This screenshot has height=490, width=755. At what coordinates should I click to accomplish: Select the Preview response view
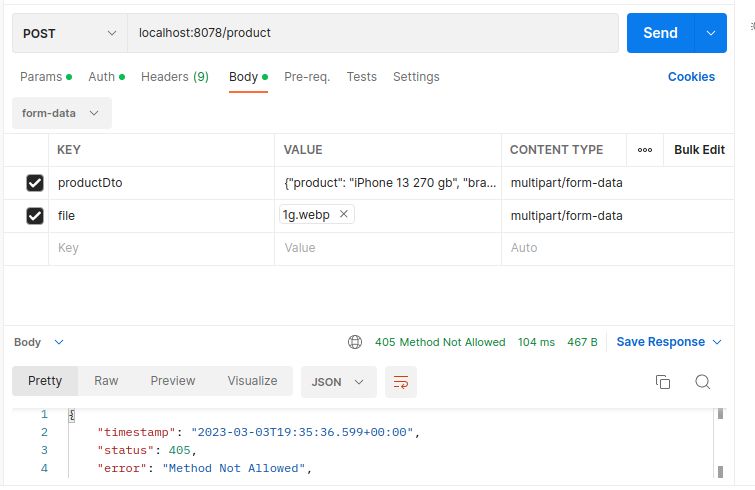(172, 381)
